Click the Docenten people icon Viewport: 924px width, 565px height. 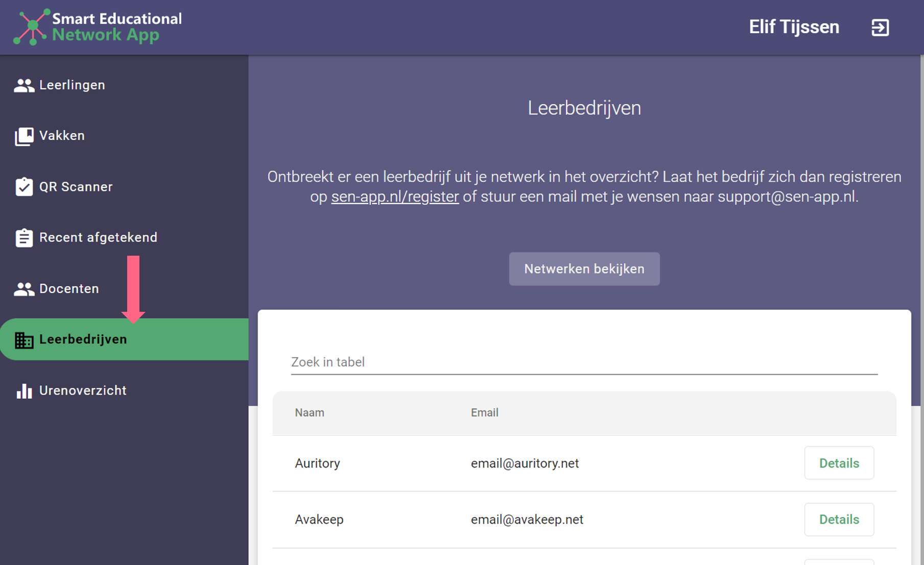click(24, 289)
